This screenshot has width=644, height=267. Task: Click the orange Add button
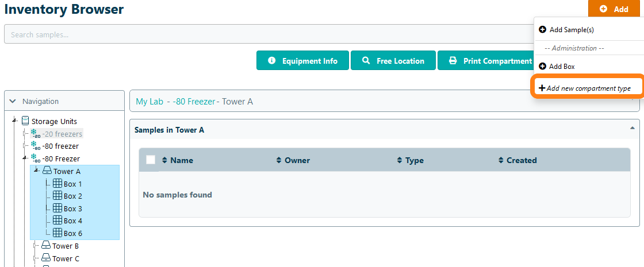coord(615,9)
